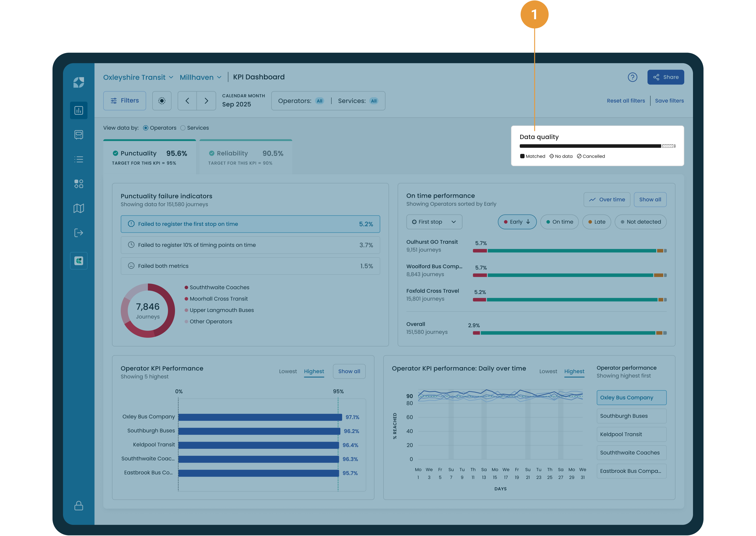Go to the next calendar month arrow

(206, 101)
